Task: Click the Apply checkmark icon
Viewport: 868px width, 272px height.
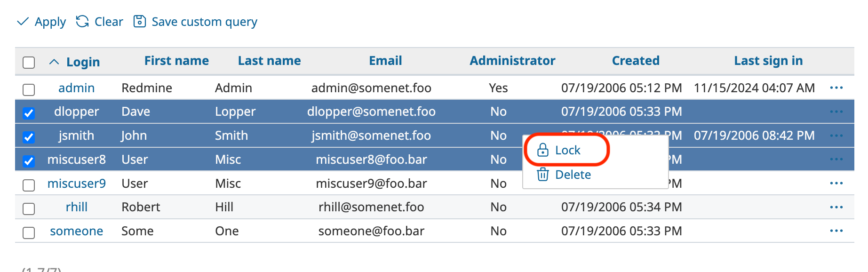Action: [x=23, y=21]
